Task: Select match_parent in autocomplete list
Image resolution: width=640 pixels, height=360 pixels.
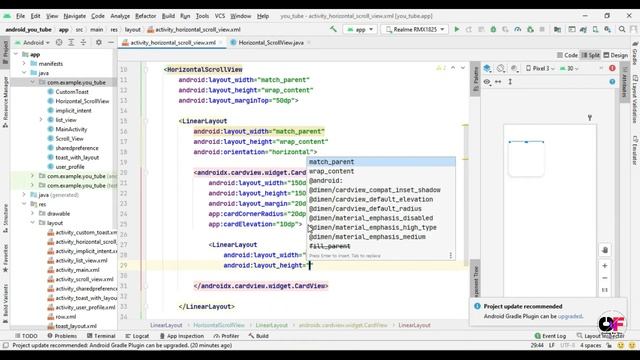Action: (381, 162)
